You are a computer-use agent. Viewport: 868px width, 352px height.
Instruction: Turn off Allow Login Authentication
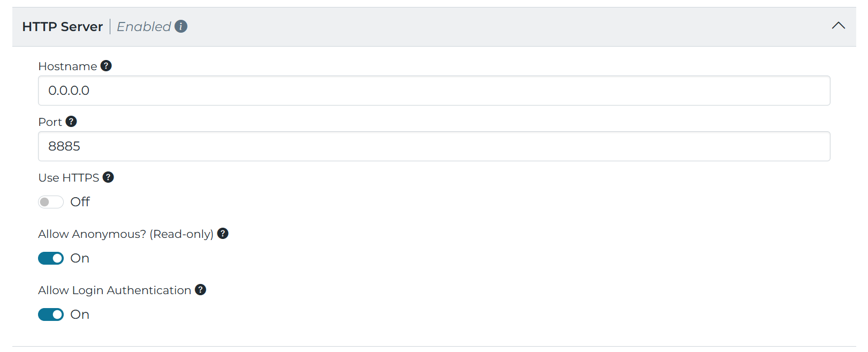(x=50, y=314)
